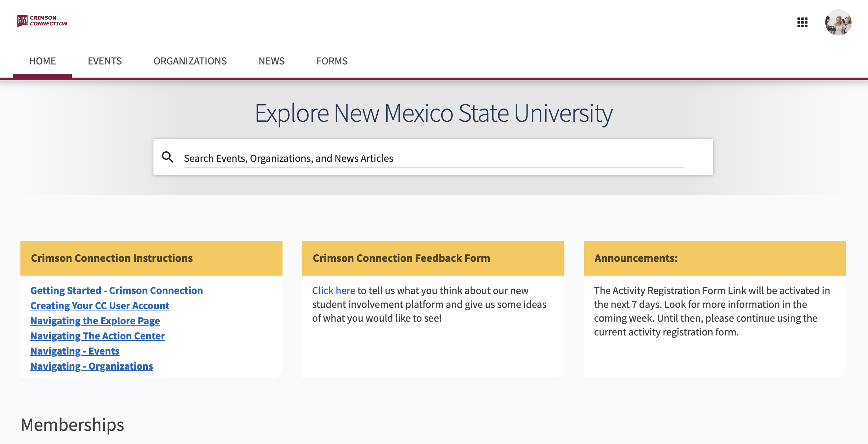The image size is (868, 444).
Task: Open the apps grid menu icon
Action: (x=802, y=23)
